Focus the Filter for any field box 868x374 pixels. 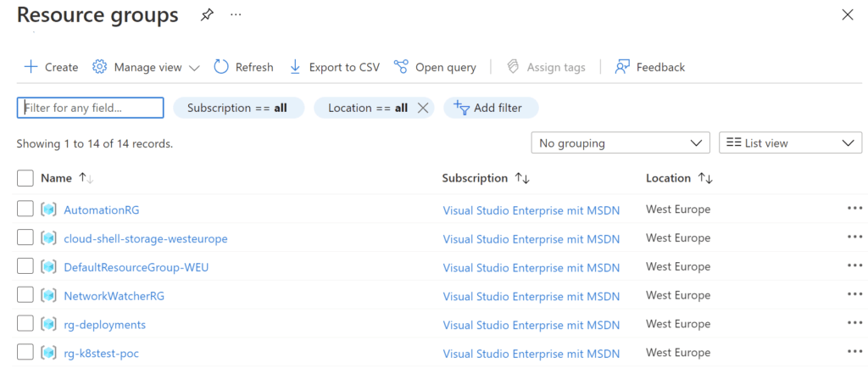[90, 108]
